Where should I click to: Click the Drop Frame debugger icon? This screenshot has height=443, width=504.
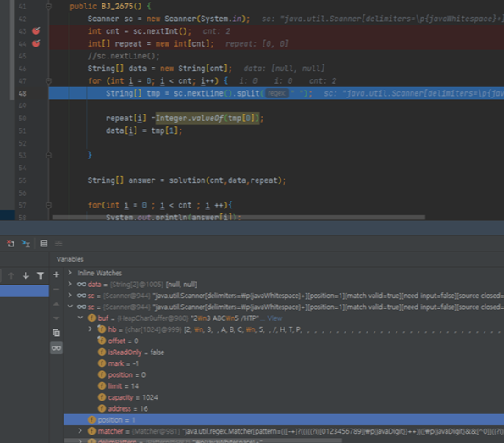(x=11, y=243)
